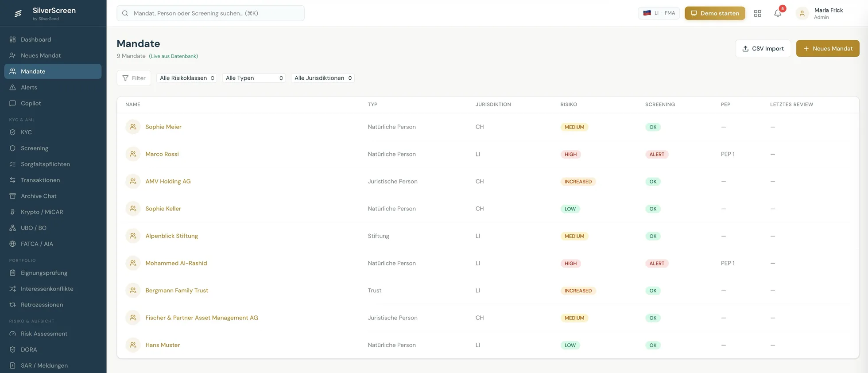Click the avatar icon beside Fischer & Partner
The width and height of the screenshot is (868, 373).
133,318
